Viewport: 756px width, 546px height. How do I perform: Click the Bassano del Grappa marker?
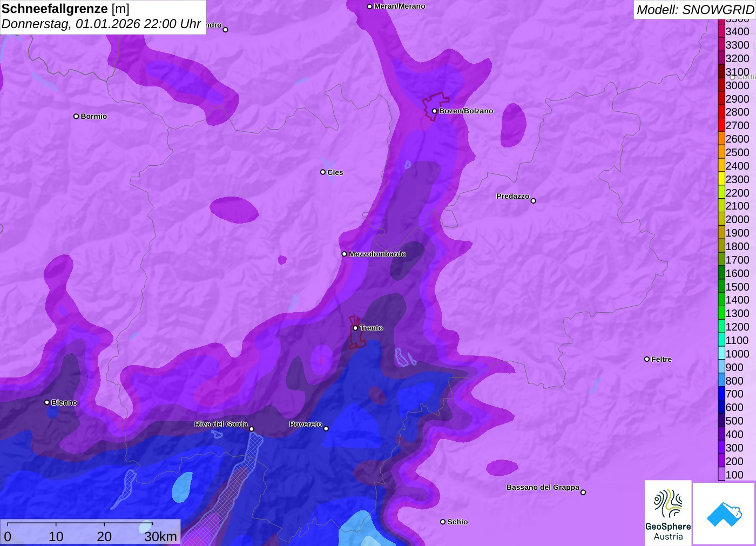583,492
